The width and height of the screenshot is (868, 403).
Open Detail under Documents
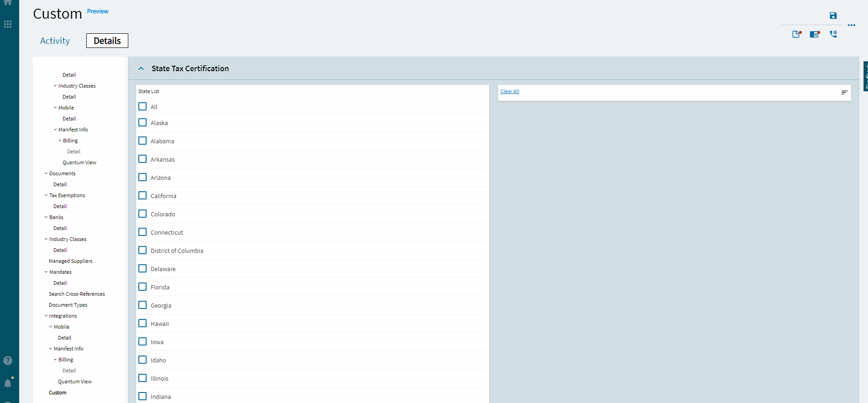[x=60, y=184]
